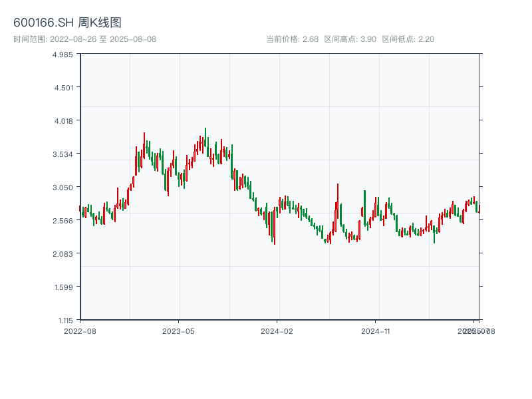
Task: Select the 时间范围 date range text
Action: tap(84, 39)
